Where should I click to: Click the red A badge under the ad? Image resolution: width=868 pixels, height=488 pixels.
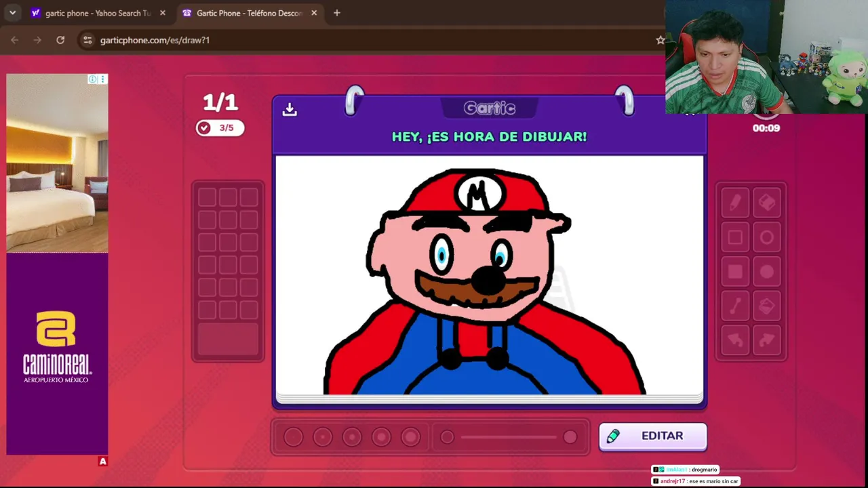102,462
